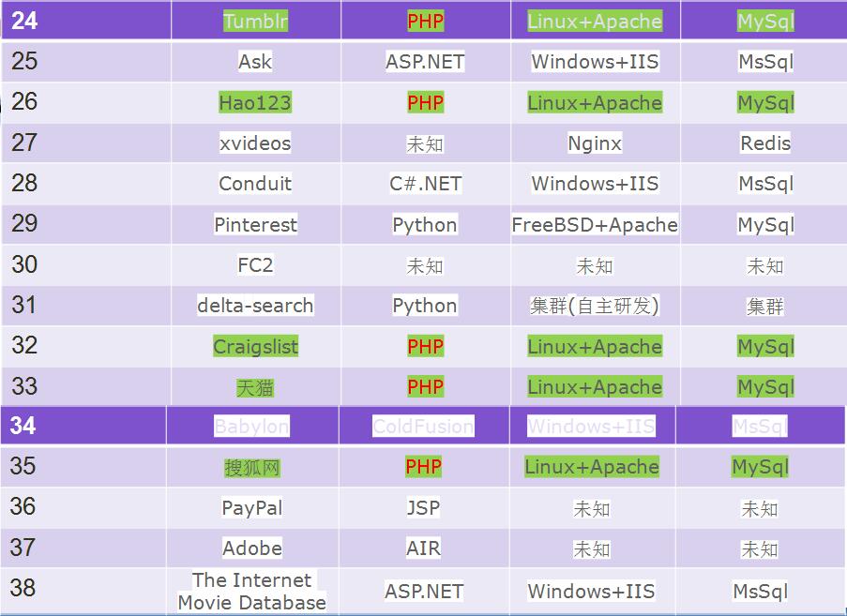Click the C#.NET language cell

(425, 184)
